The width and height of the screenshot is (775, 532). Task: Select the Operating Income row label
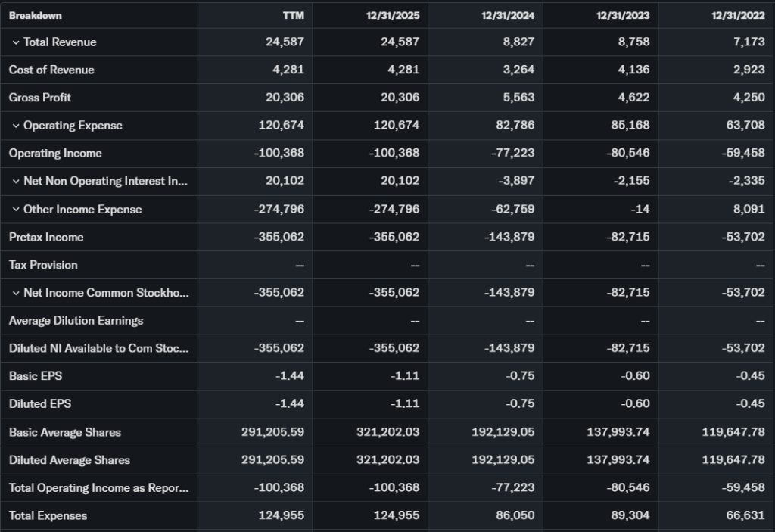click(55, 154)
